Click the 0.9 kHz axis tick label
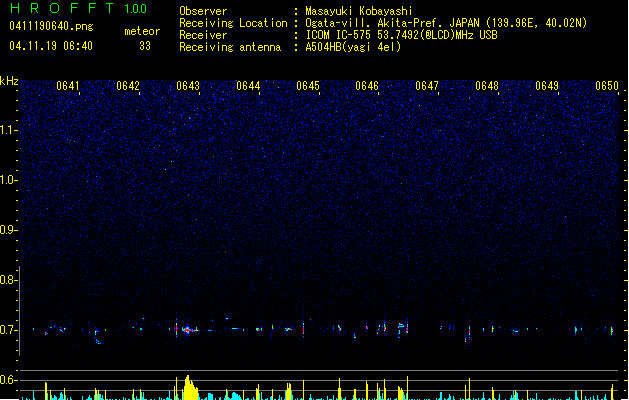Screen dimensions: 629x400 click(x=8, y=230)
